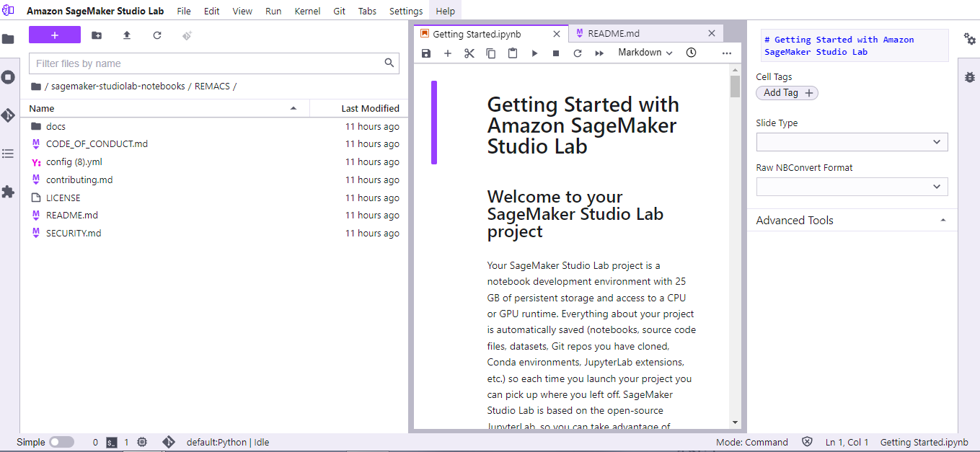Run the selected cell
Viewport: 980px width, 452px height.
click(x=534, y=53)
